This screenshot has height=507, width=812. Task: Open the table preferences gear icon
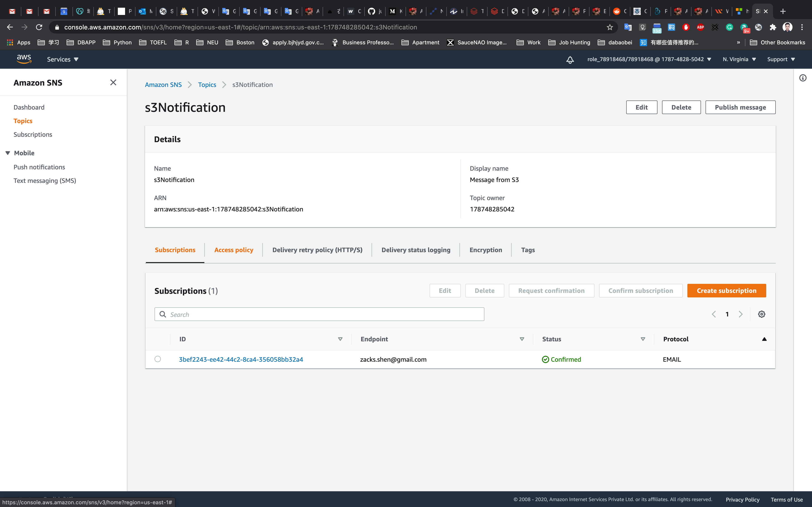tap(761, 314)
